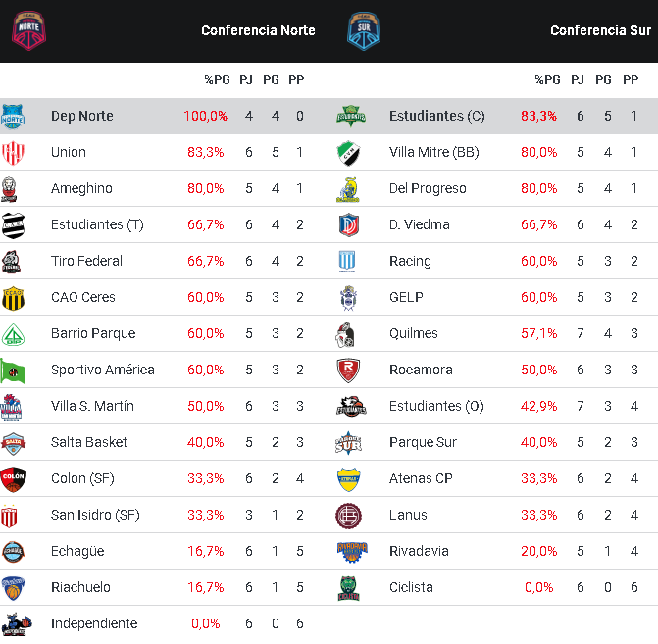Click the Rocamora team crest

tap(349, 370)
